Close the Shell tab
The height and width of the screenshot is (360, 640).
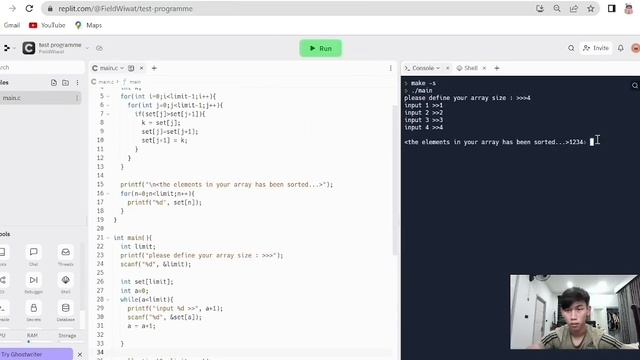[484, 68]
